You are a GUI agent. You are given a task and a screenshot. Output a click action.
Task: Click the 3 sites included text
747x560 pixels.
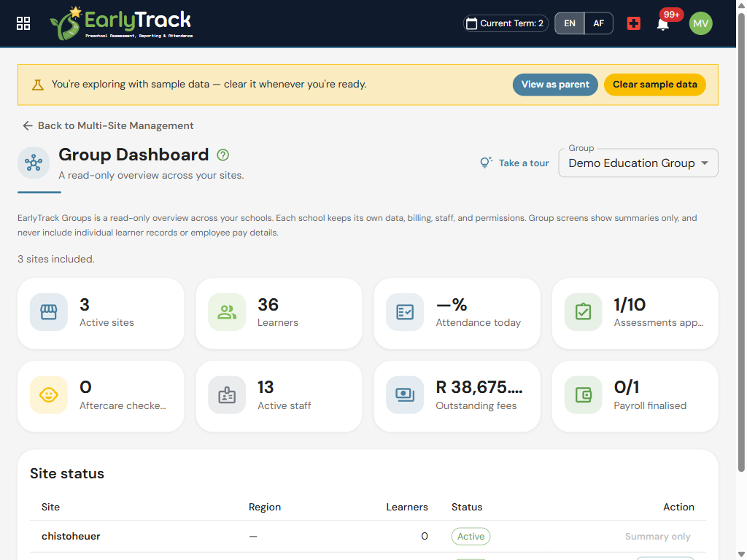[55, 259]
